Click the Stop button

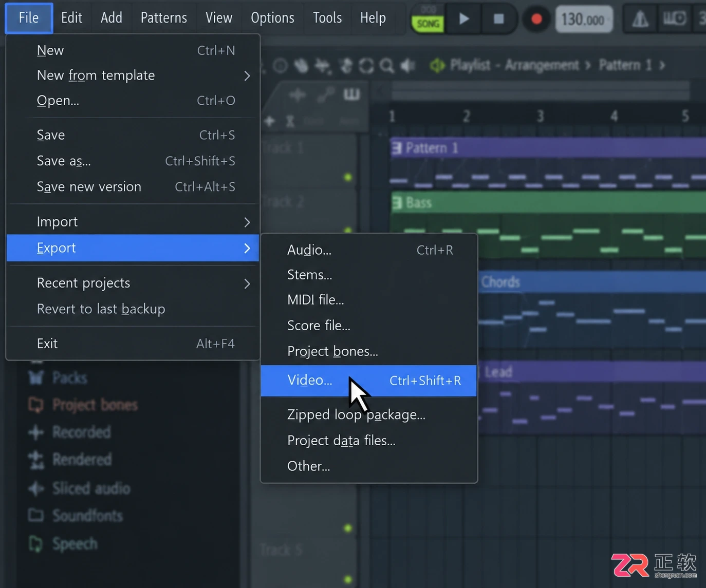[x=498, y=19]
